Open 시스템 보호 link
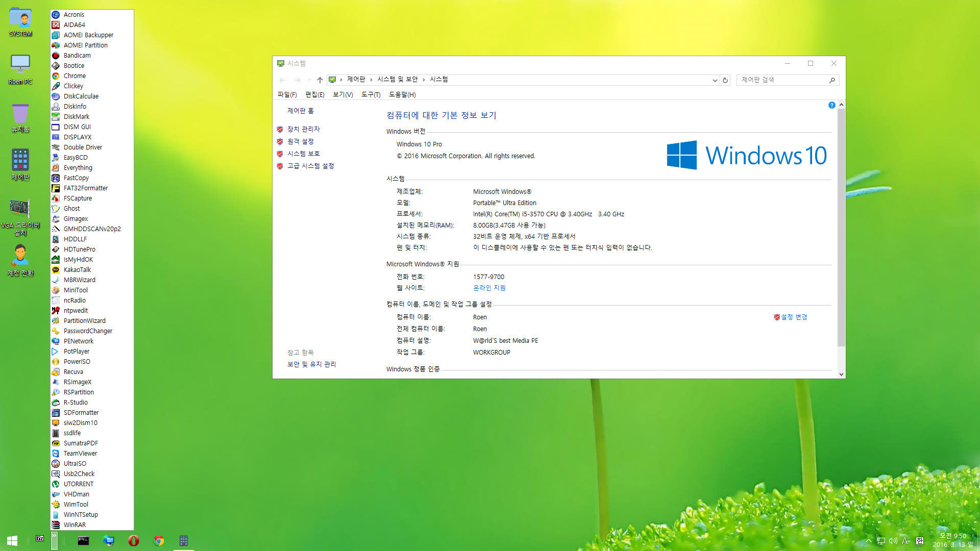 tap(304, 154)
